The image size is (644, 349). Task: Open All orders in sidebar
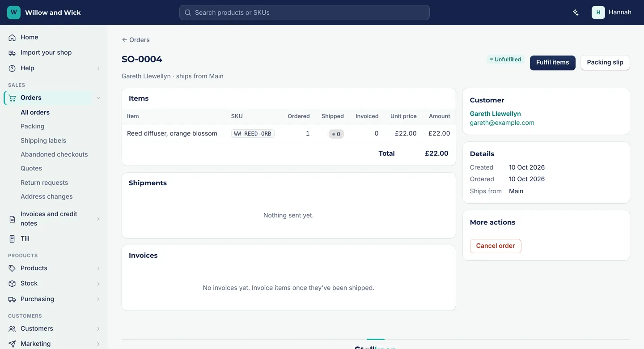(x=35, y=112)
